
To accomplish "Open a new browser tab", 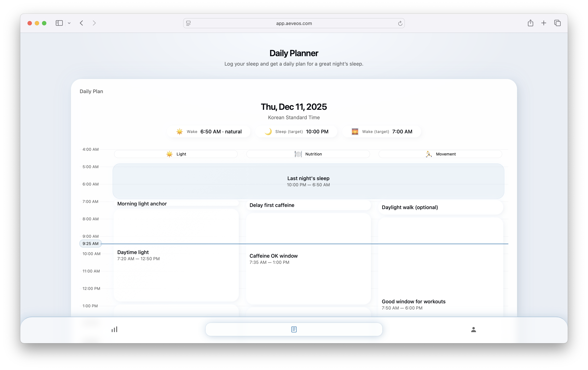I will click(544, 23).
